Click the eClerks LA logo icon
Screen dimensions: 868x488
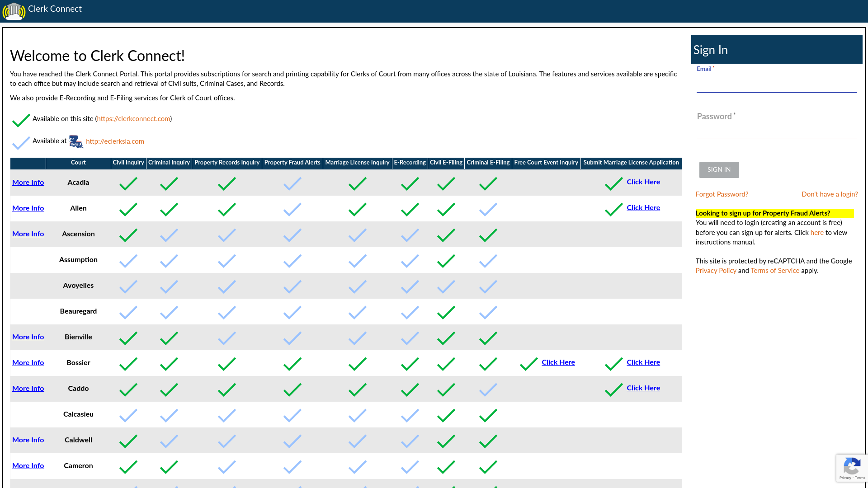coord(76,141)
